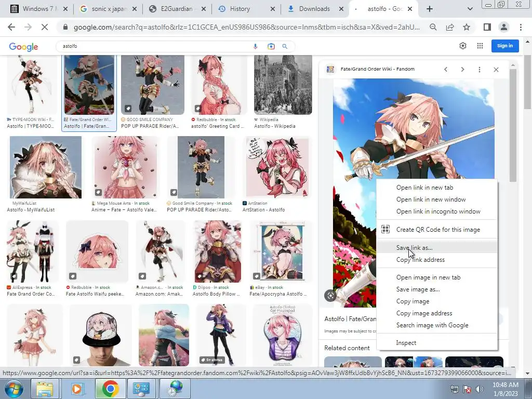This screenshot has width=532, height=399.
Task: Open the volume speaker tray icon
Action: pyautogui.click(x=479, y=389)
